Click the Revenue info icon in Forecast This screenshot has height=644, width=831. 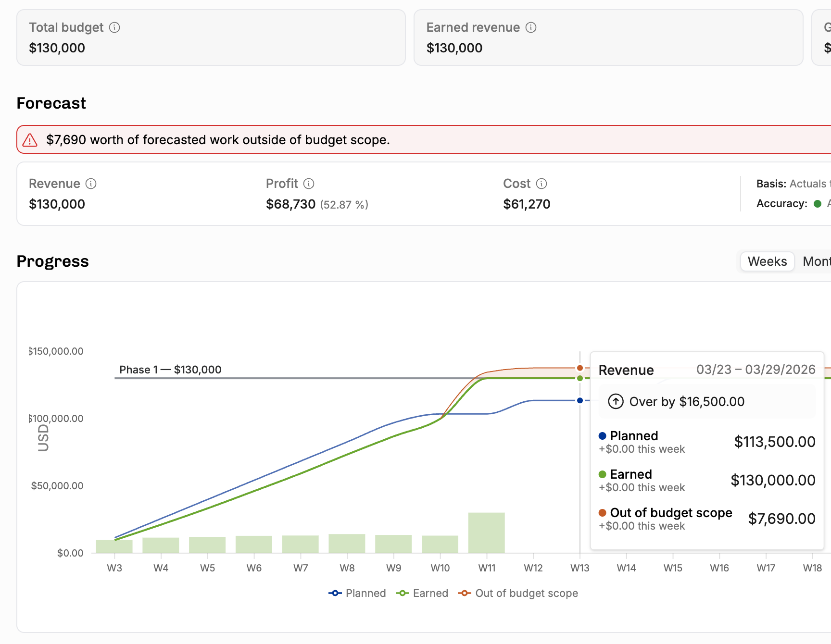(91, 184)
